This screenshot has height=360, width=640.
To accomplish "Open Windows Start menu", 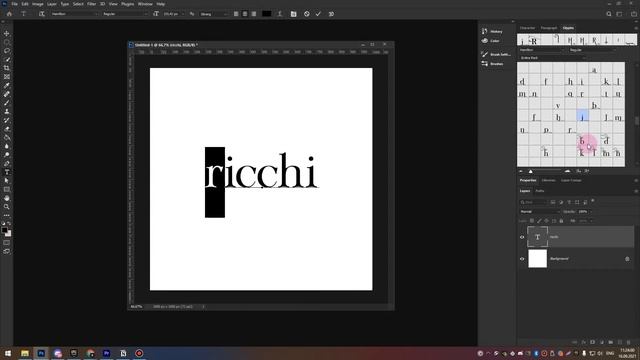I will 8,353.
